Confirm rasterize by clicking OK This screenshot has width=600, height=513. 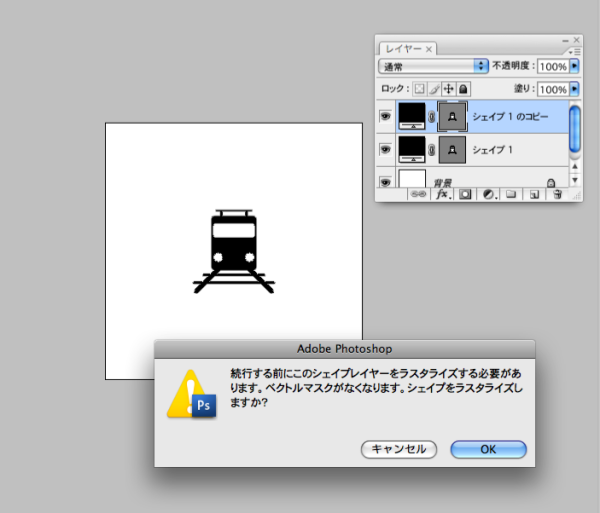tap(488, 449)
